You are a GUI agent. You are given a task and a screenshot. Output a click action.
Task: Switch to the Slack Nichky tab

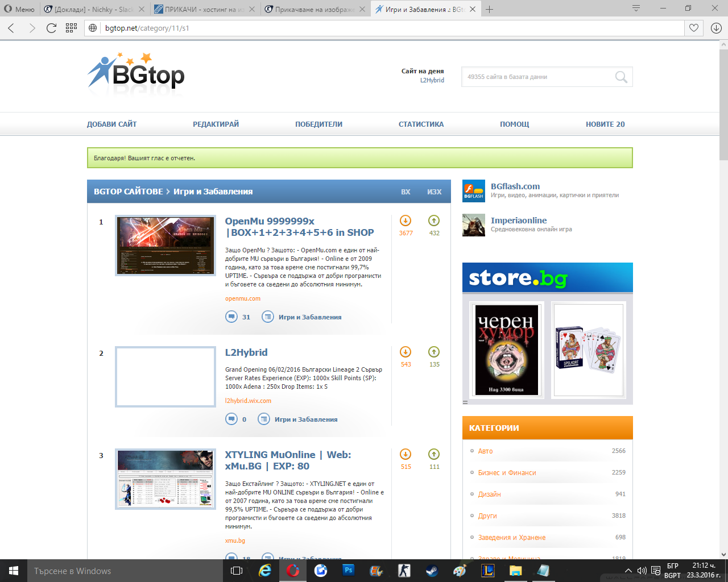click(94, 9)
